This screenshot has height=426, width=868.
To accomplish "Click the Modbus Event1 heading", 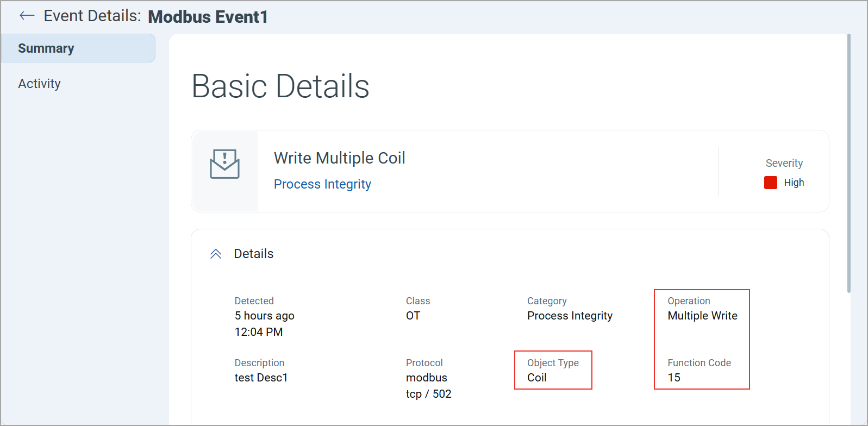I will [208, 17].
